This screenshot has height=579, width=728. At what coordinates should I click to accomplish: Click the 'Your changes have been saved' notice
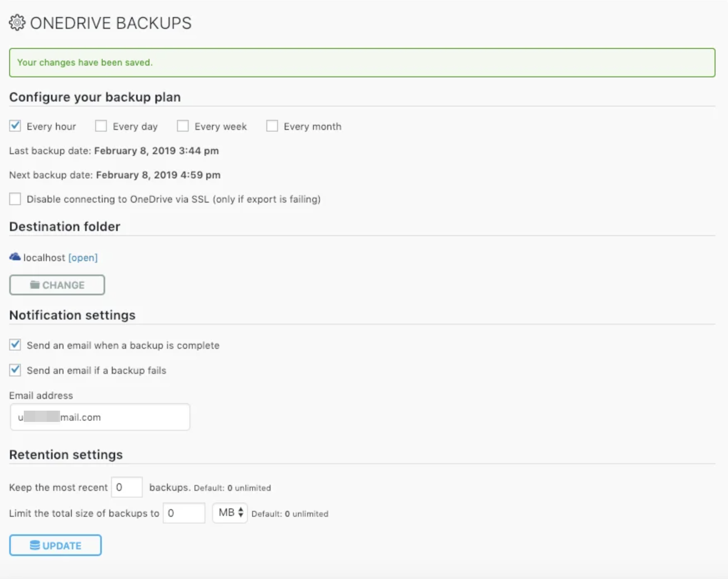(362, 63)
